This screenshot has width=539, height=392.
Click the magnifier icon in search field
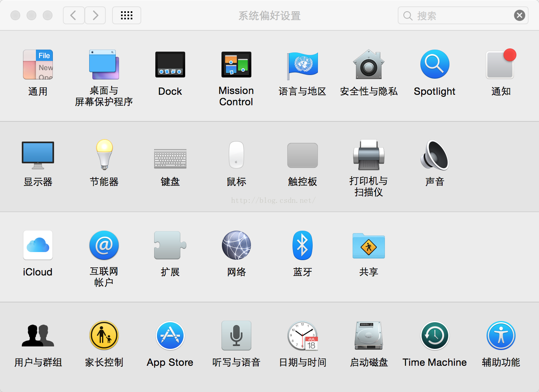click(x=408, y=16)
